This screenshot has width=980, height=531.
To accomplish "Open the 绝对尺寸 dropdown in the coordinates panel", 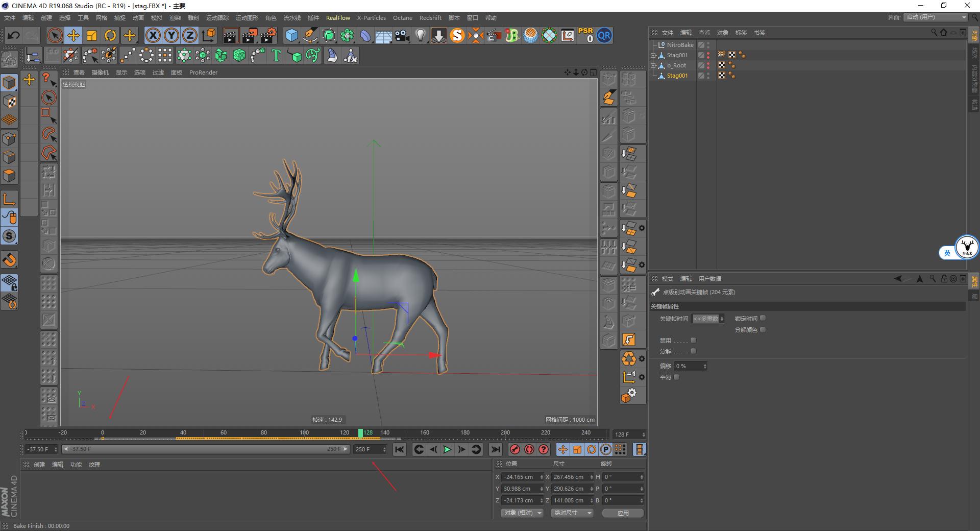I will point(571,513).
